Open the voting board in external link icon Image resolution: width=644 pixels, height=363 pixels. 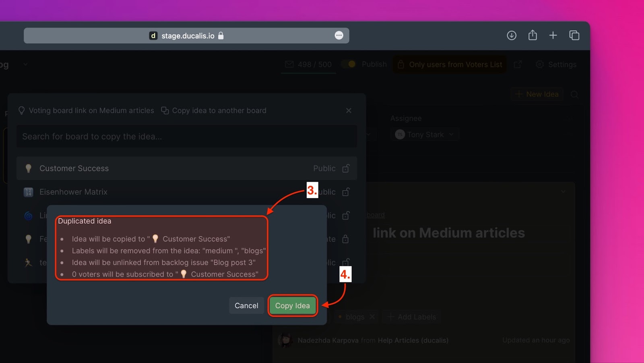coord(518,64)
